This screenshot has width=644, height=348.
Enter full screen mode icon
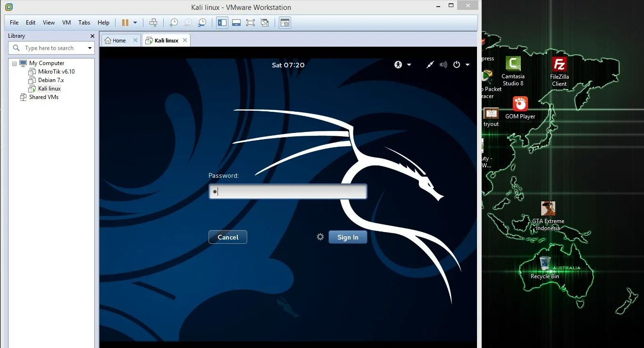tap(251, 22)
